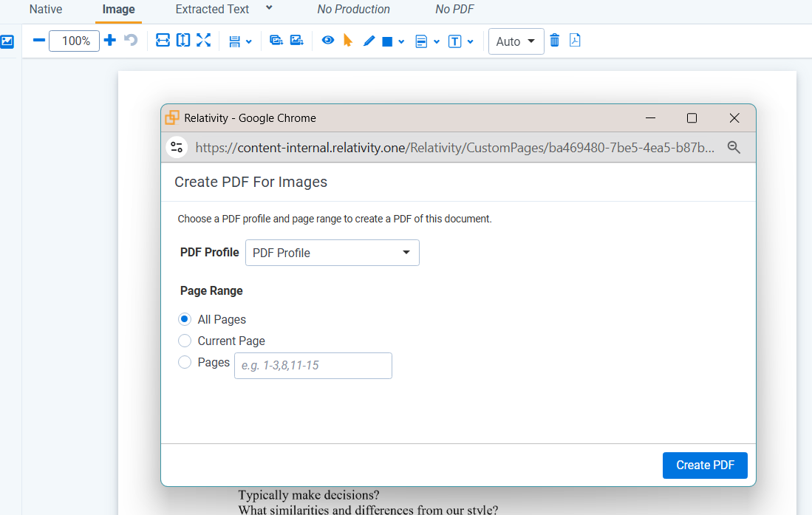Click the zoom magnifier icon in address bar
Screen dimensions: 812x515
tap(734, 147)
